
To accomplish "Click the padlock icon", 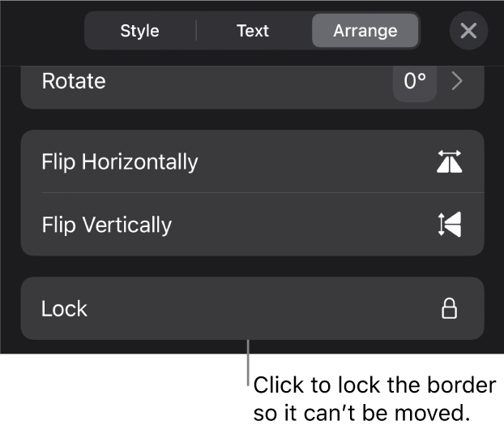I will 449,308.
